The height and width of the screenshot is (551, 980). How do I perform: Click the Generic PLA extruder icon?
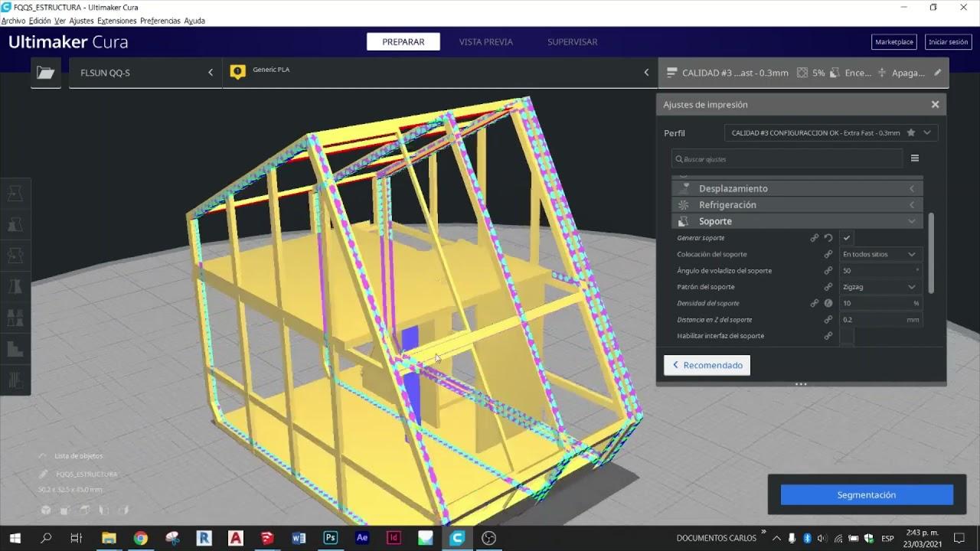click(238, 72)
